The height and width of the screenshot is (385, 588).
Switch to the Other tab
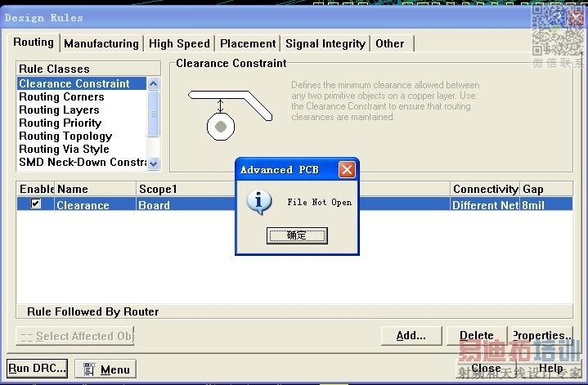(390, 43)
